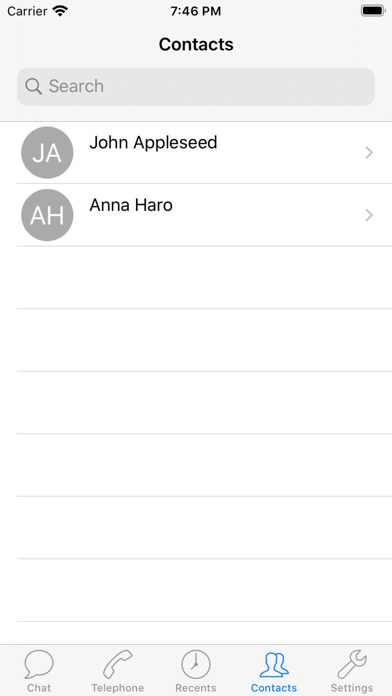Open the Chat speech bubble icon
392x696 pixels.
click(39, 664)
